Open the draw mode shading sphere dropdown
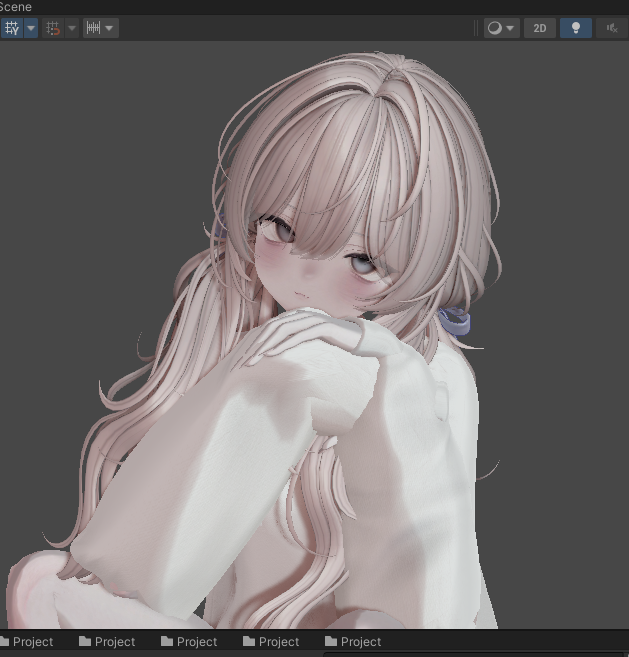 tap(502, 28)
